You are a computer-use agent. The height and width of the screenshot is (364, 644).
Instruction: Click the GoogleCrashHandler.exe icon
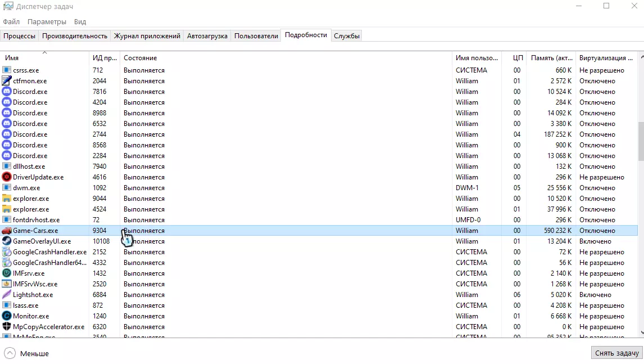[x=7, y=252]
